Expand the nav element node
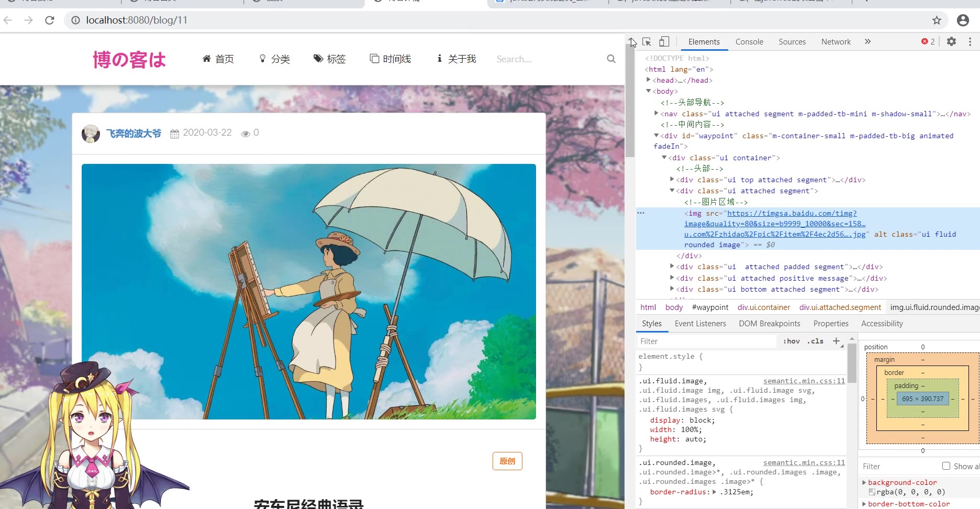The image size is (980, 509). click(x=656, y=113)
